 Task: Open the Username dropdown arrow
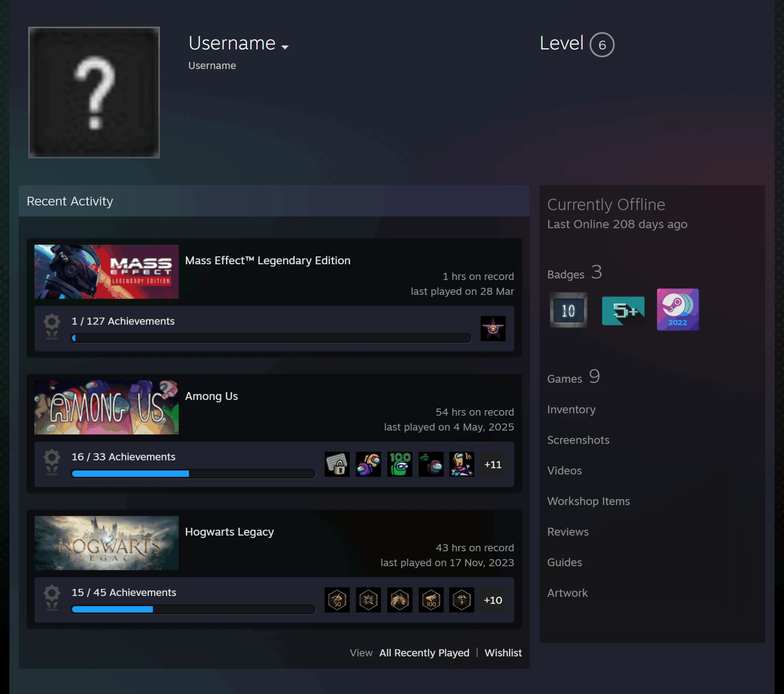coord(285,47)
